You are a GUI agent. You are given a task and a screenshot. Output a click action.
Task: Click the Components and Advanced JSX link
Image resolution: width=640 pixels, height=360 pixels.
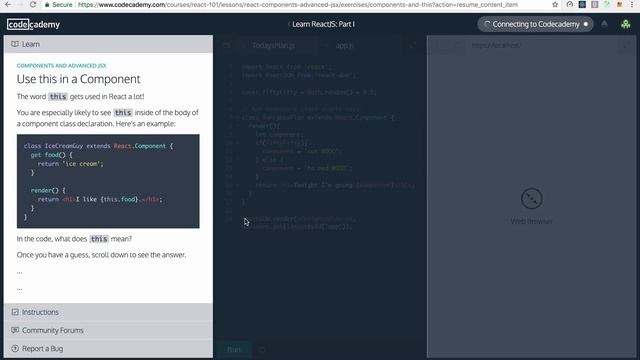pyautogui.click(x=61, y=65)
